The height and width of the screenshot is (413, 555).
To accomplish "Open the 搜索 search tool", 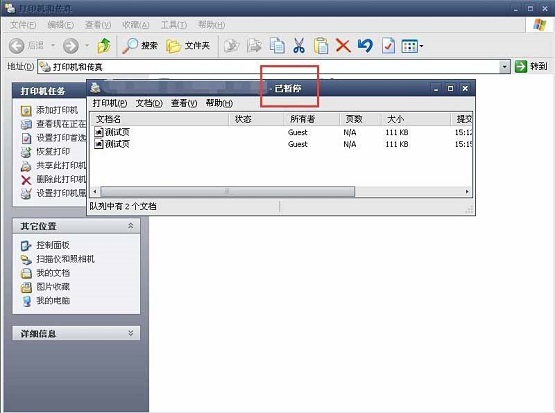I will tap(140, 46).
